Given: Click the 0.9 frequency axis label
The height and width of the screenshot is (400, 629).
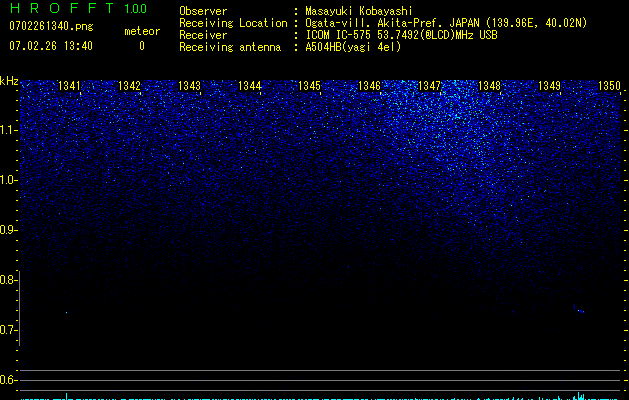Looking at the screenshot, I should (x=8, y=230).
